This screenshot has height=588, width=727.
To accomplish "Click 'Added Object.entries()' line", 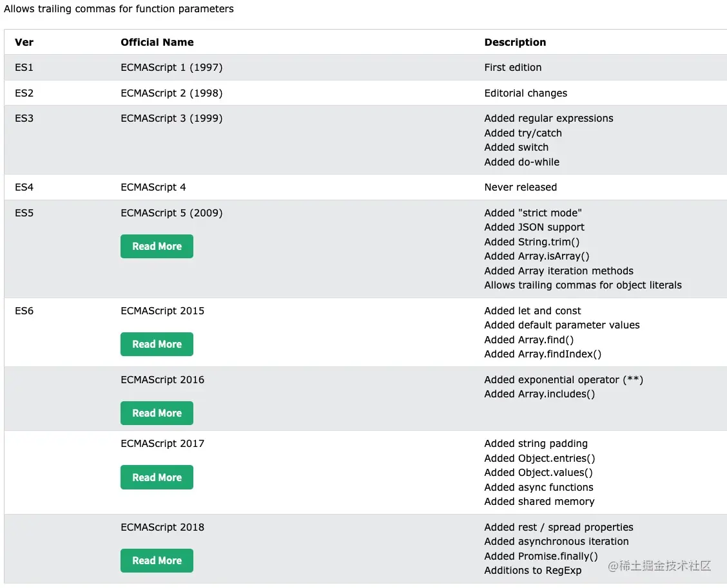I will click(x=539, y=459).
